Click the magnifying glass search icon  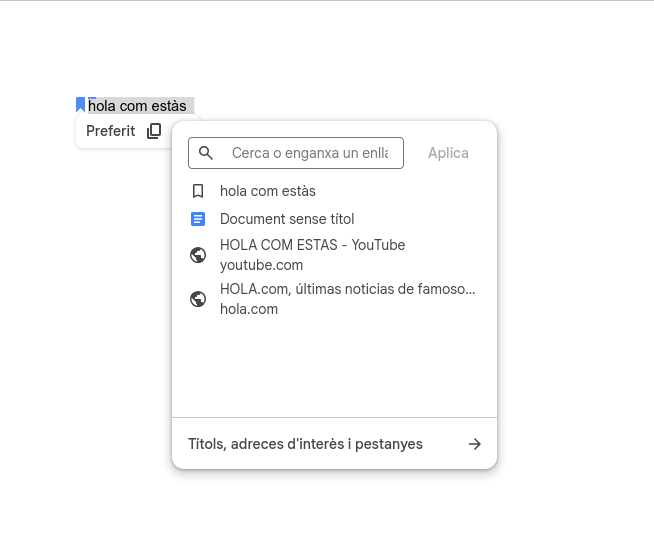coord(206,153)
